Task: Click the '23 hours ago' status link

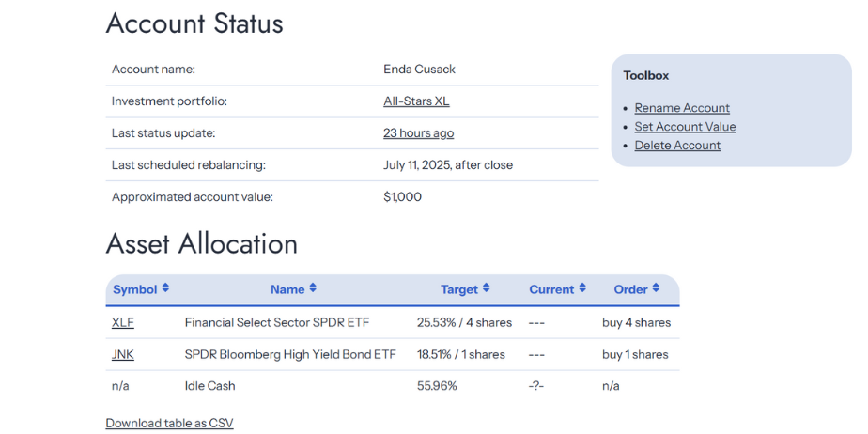Action: [419, 133]
